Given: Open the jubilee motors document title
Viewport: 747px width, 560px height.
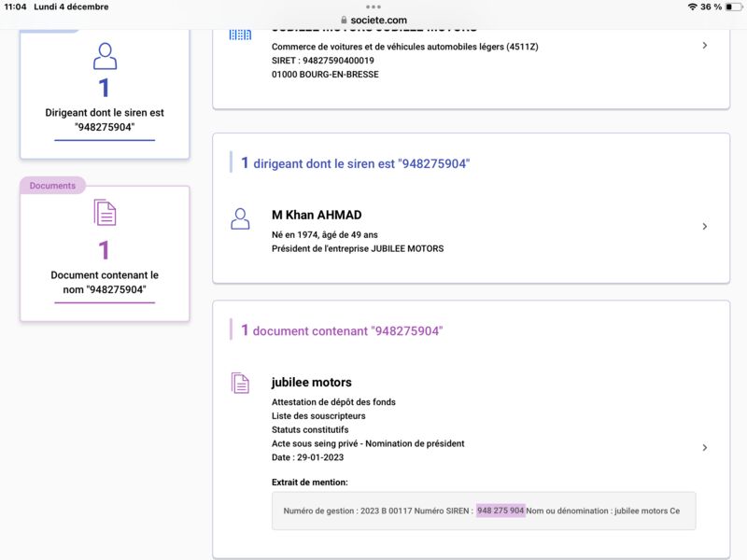Looking at the screenshot, I should [x=312, y=383].
